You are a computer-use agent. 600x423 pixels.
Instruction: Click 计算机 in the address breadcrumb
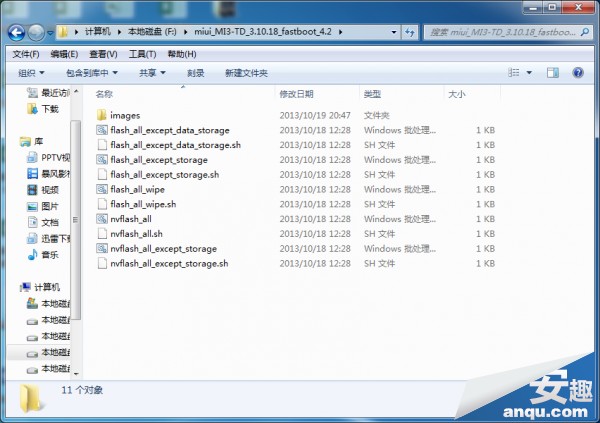point(98,32)
